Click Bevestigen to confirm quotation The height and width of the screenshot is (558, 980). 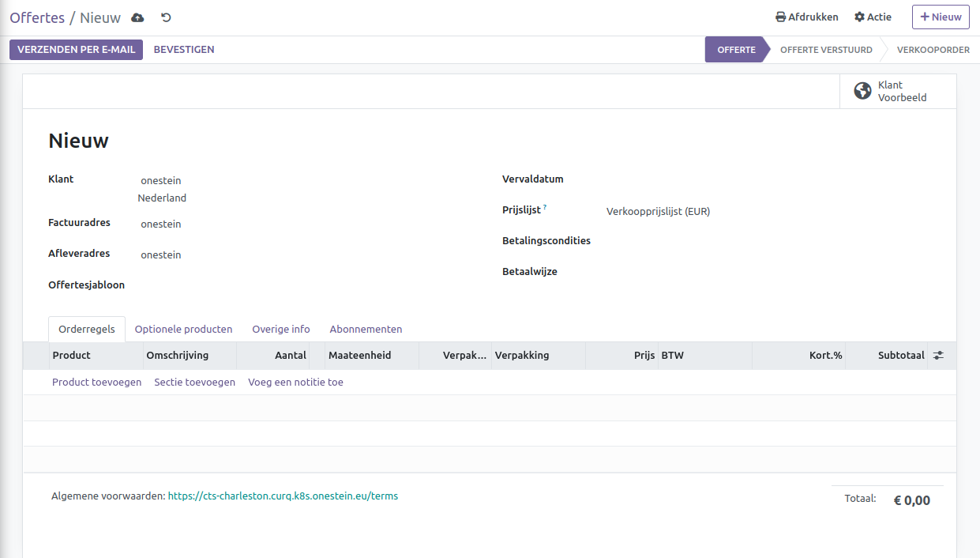(x=184, y=49)
